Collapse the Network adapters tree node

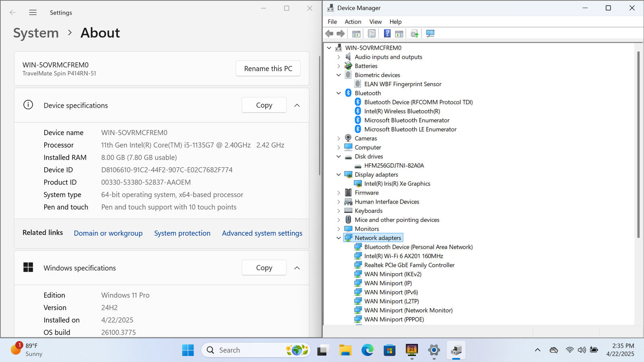339,238
